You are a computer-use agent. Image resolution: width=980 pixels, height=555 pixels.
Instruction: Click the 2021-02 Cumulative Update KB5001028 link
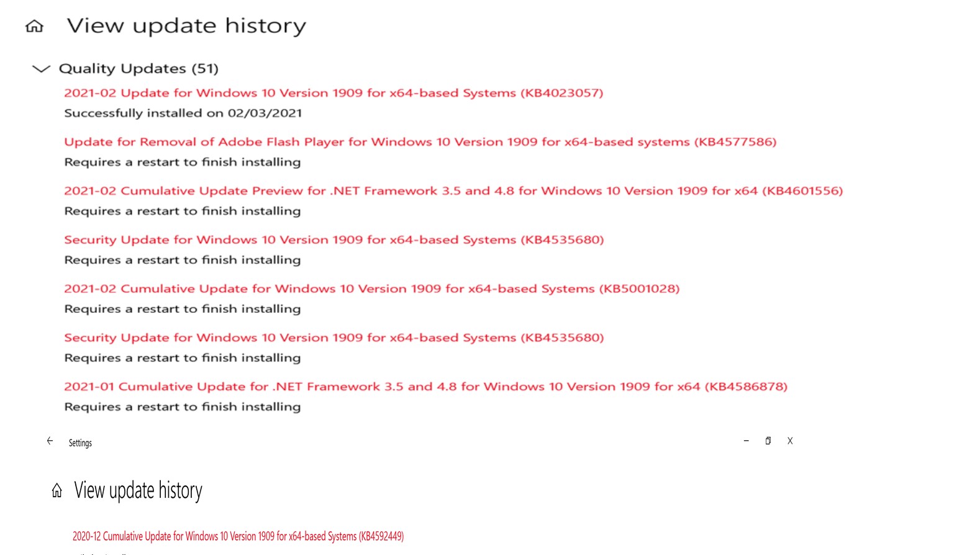[x=371, y=288]
